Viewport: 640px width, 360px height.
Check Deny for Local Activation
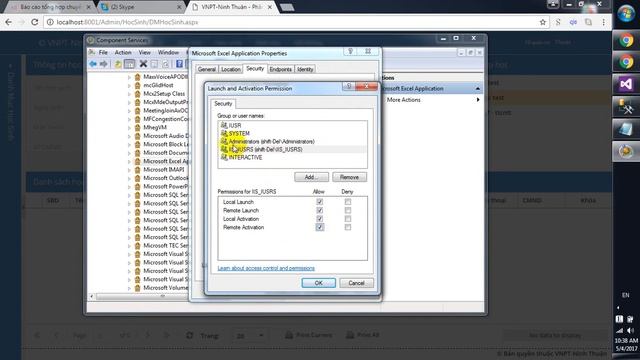347,219
